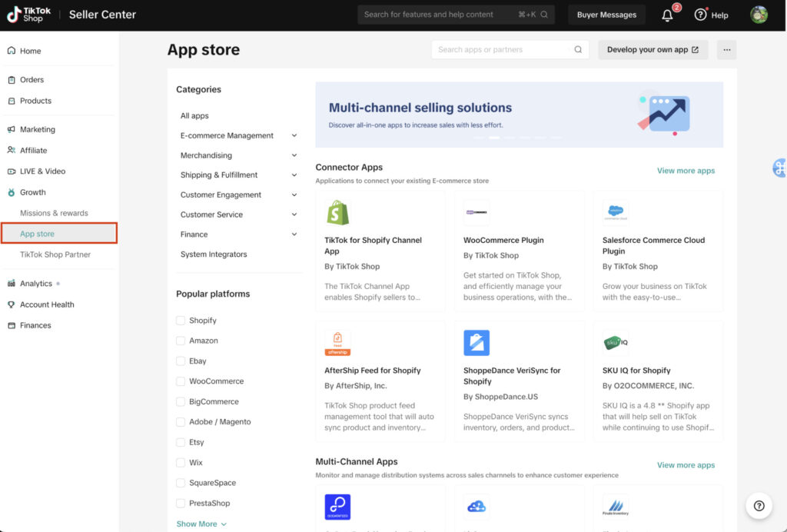Click the blue cloud app logo under Multi-Channel Apps
The image size is (787, 532).
click(477, 507)
